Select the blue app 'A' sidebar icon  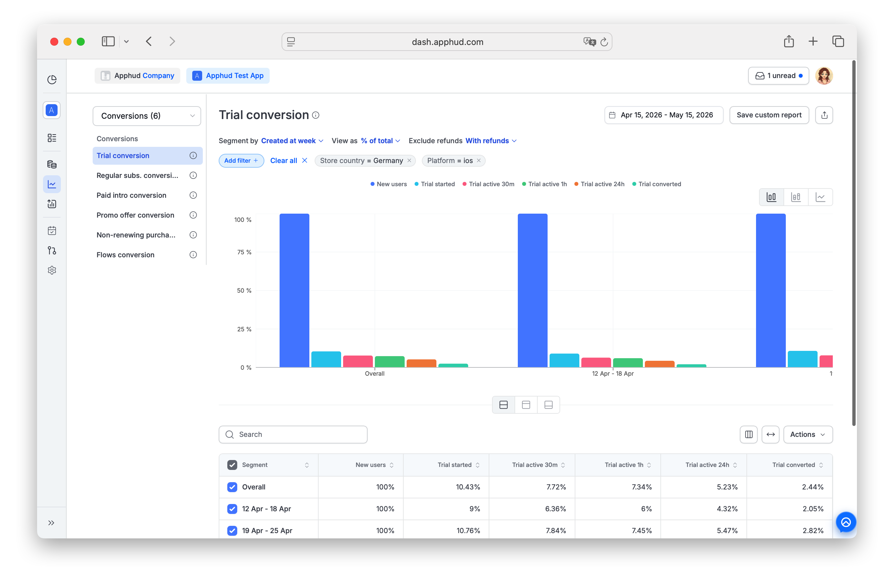click(52, 110)
